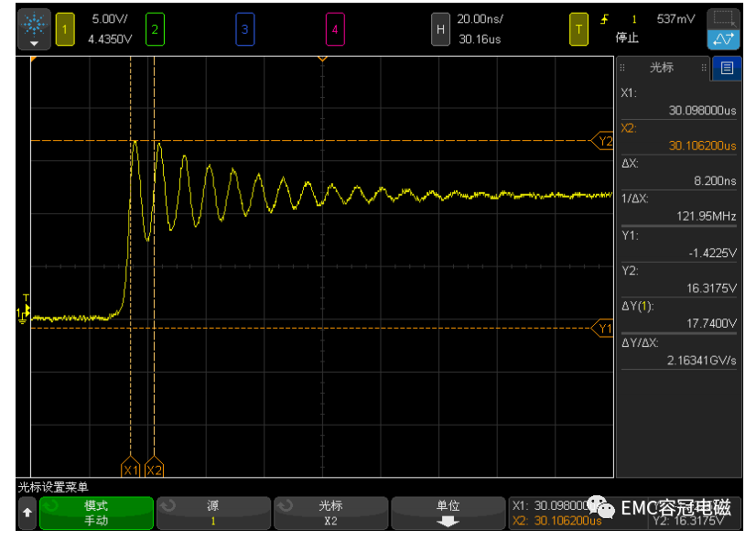Grab the Y2 horizontal cursor handle
The image size is (756, 541).
point(602,141)
